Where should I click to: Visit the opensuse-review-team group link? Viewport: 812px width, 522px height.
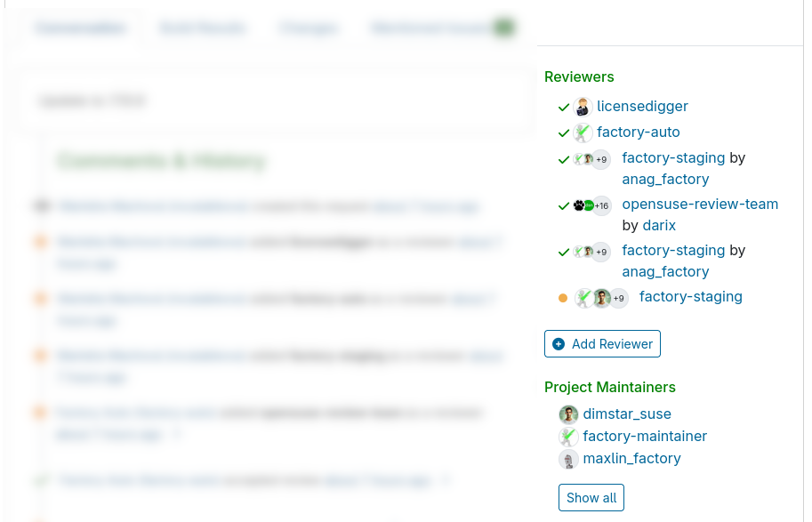tap(700, 205)
